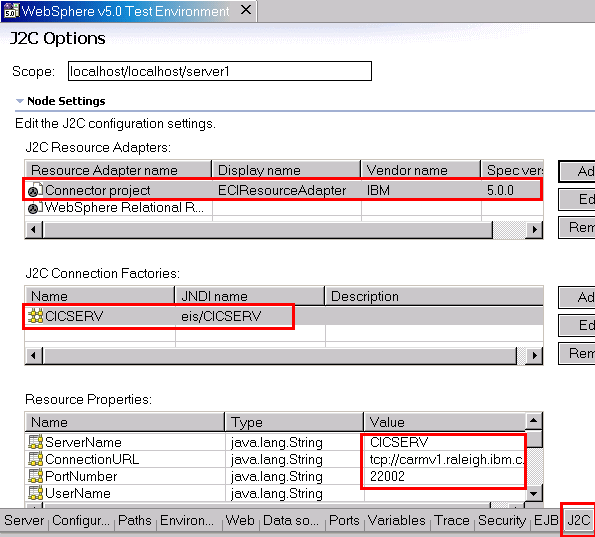Click the Spec version column header
Screen dimensions: 595x537
coord(512,170)
